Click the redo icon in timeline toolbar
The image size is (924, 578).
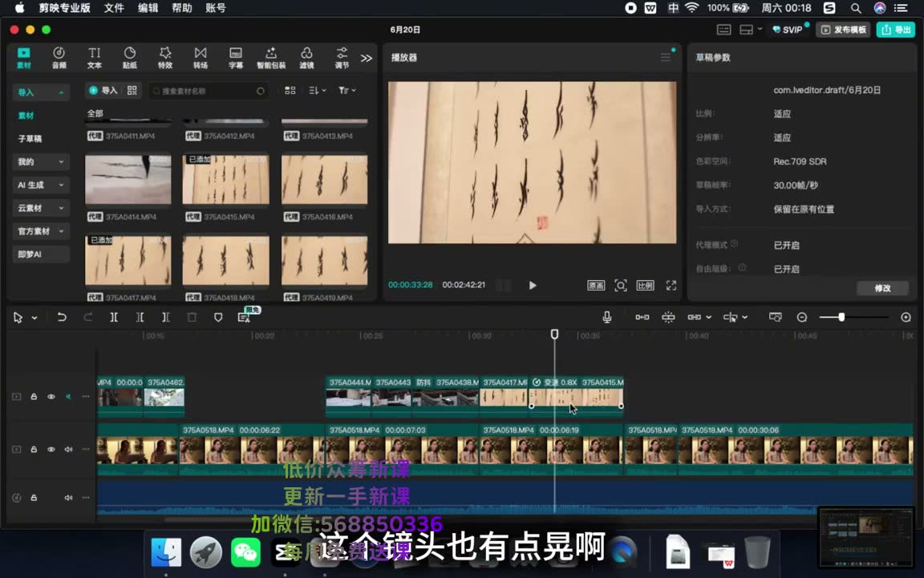[x=87, y=317]
